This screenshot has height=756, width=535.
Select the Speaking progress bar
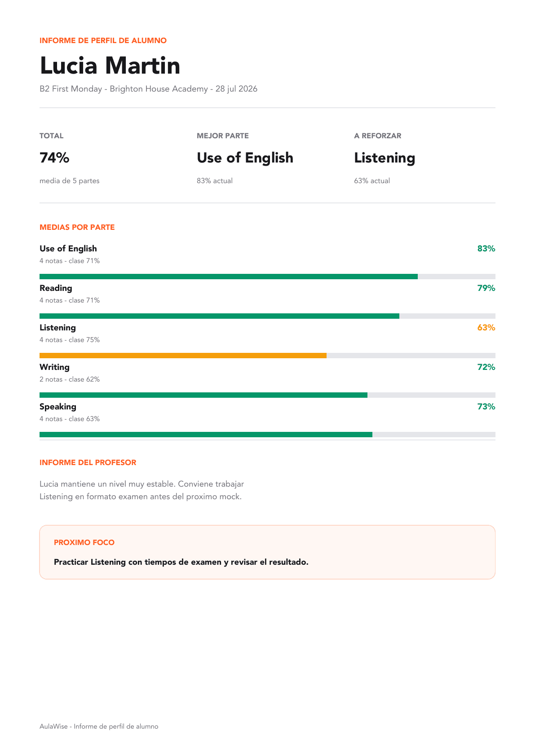click(x=267, y=435)
